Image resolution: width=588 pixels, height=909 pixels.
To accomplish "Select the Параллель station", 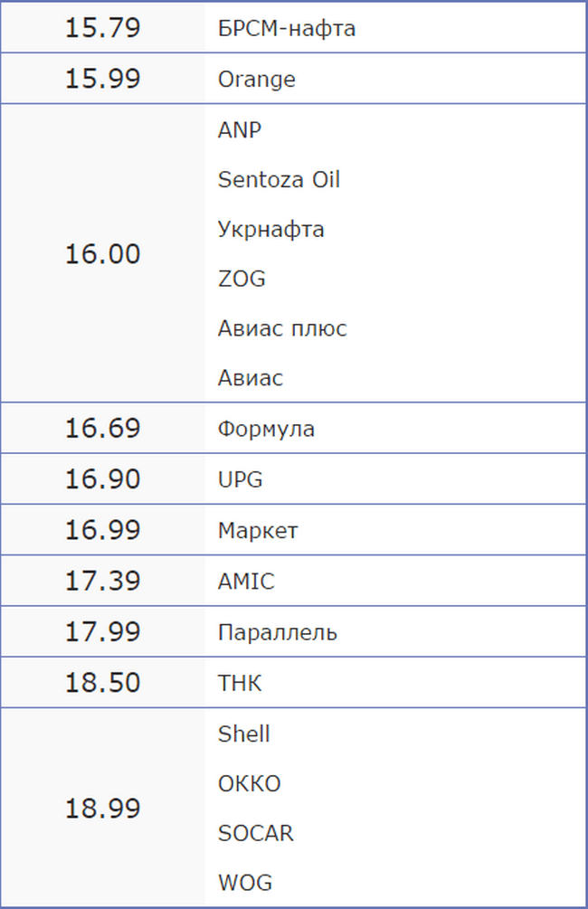I will coord(277,632).
